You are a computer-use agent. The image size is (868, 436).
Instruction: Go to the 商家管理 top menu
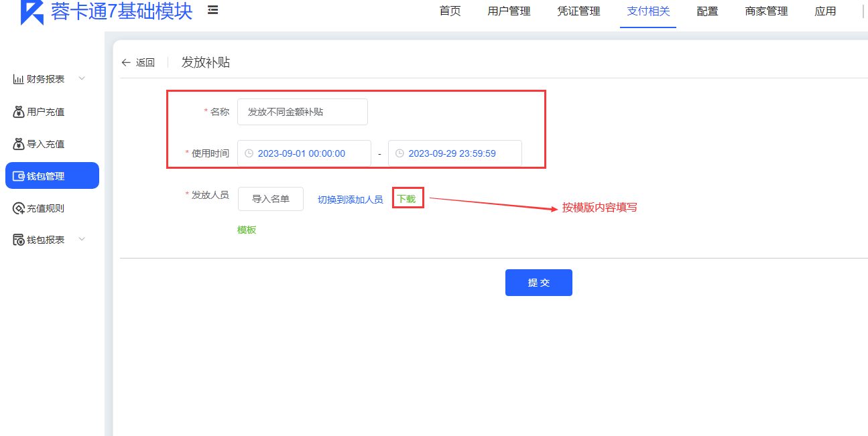(766, 11)
